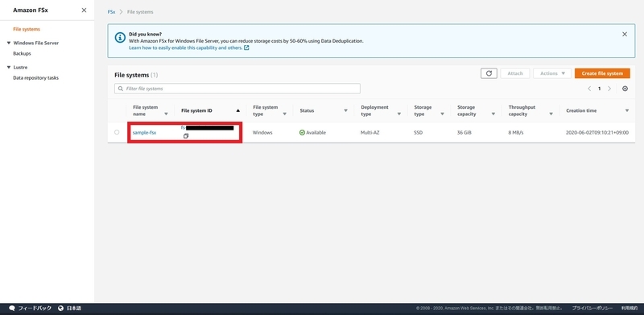
Task: Go to previous page arrow
Action: (589, 89)
